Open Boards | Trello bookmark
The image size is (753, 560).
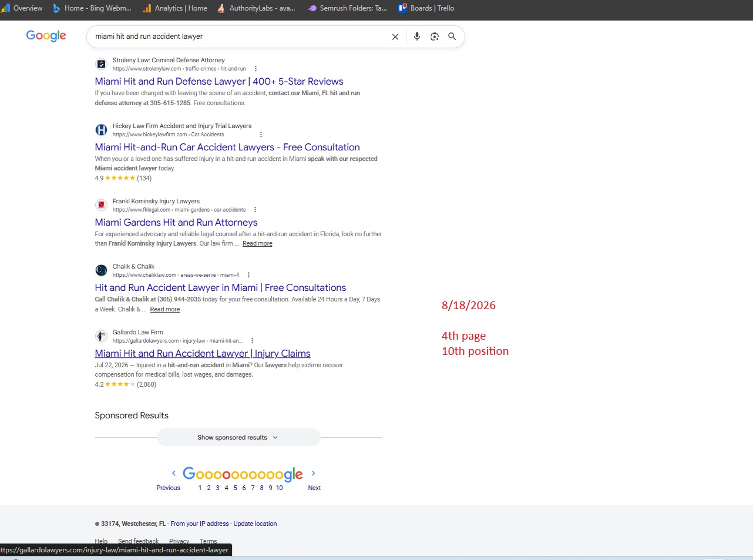click(x=426, y=8)
